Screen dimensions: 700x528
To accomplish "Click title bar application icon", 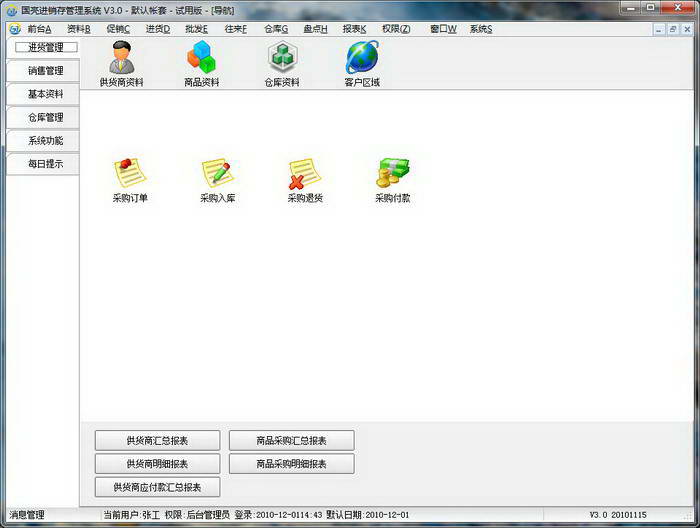I will (12, 10).
